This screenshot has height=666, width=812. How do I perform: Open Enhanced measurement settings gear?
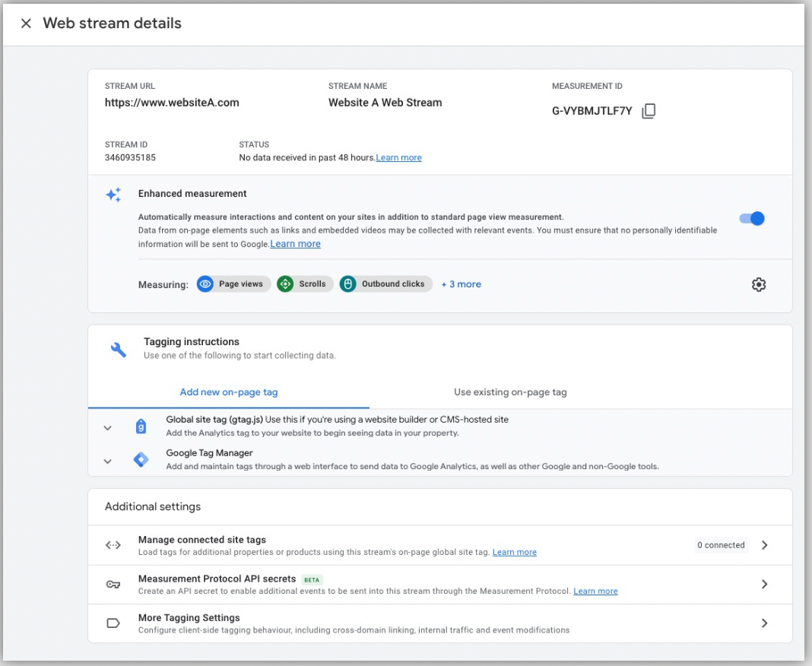pos(758,284)
